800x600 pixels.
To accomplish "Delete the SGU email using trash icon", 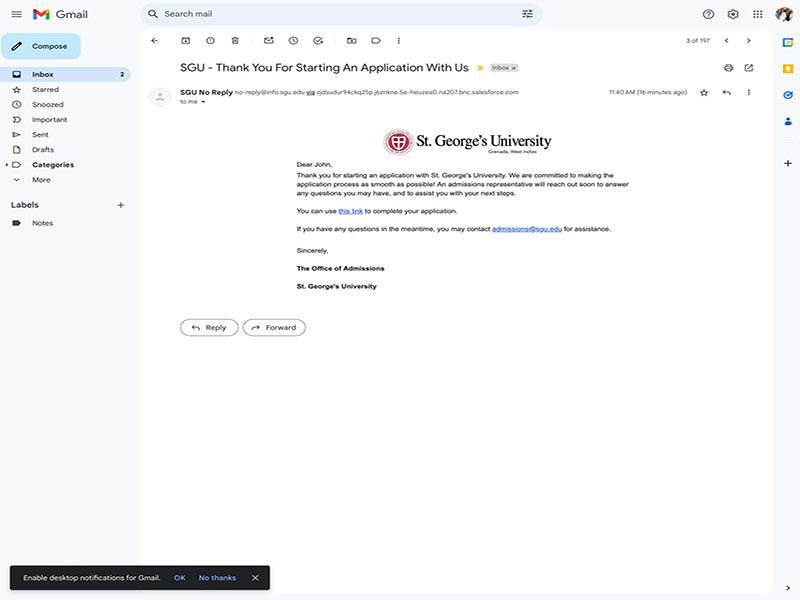I will [x=235, y=40].
